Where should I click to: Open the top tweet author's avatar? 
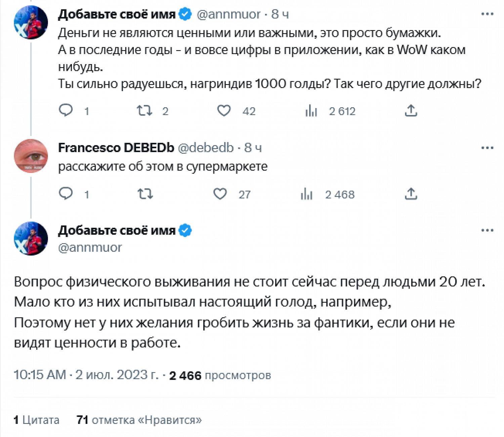(31, 22)
